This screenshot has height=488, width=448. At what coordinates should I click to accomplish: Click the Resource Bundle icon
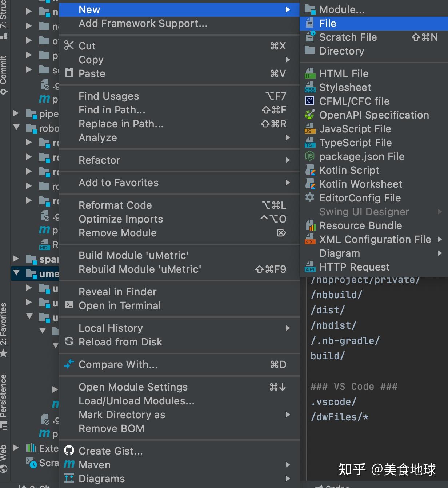(x=310, y=225)
